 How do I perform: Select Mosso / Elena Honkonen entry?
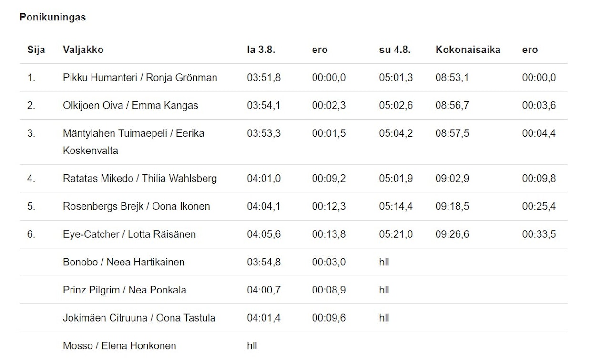pos(119,345)
